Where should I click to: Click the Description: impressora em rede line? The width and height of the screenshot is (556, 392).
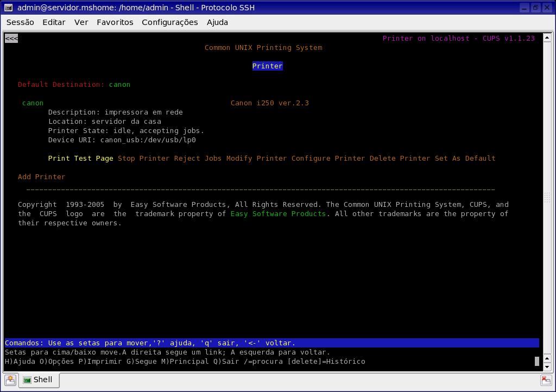115,112
